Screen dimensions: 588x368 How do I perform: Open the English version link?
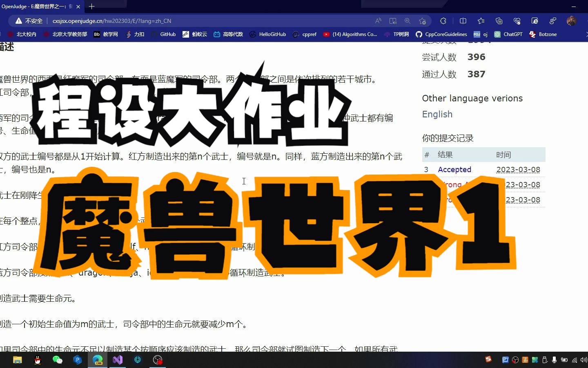pyautogui.click(x=437, y=114)
